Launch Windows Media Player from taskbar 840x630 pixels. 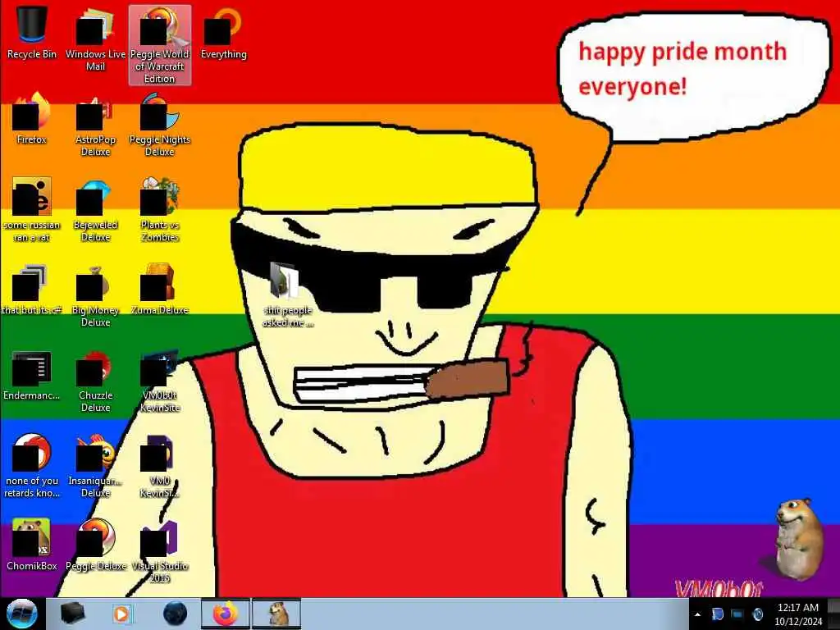[x=121, y=614]
